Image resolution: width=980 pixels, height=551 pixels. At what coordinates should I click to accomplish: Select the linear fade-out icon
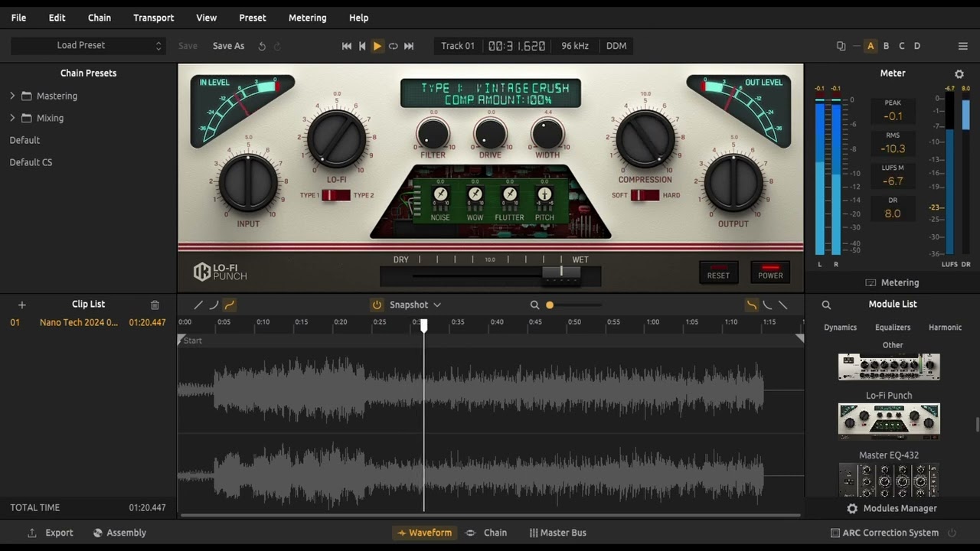point(782,305)
